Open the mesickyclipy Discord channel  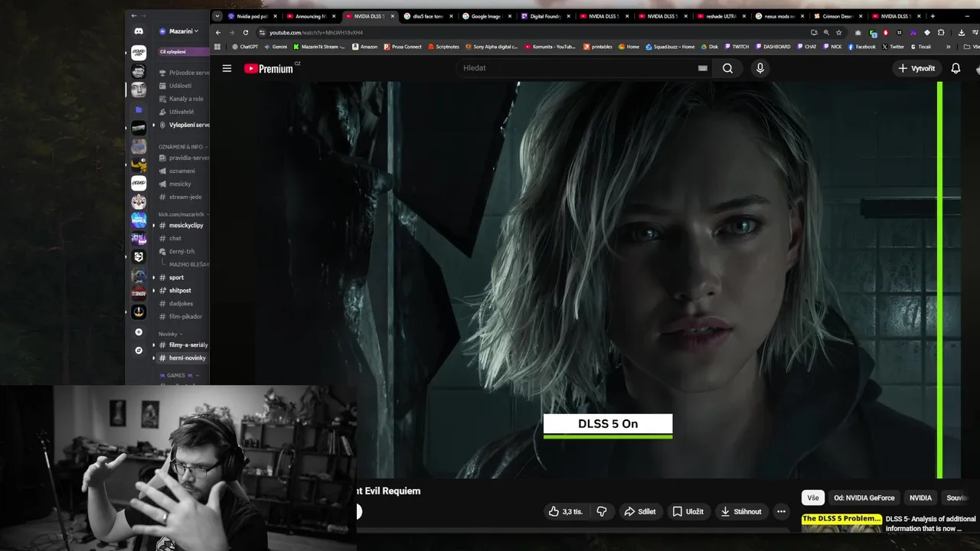click(182, 225)
